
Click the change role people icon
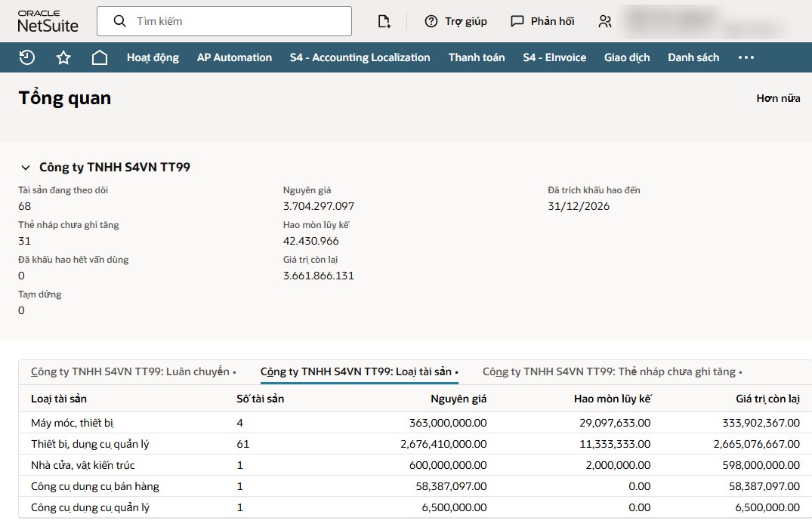pyautogui.click(x=605, y=21)
